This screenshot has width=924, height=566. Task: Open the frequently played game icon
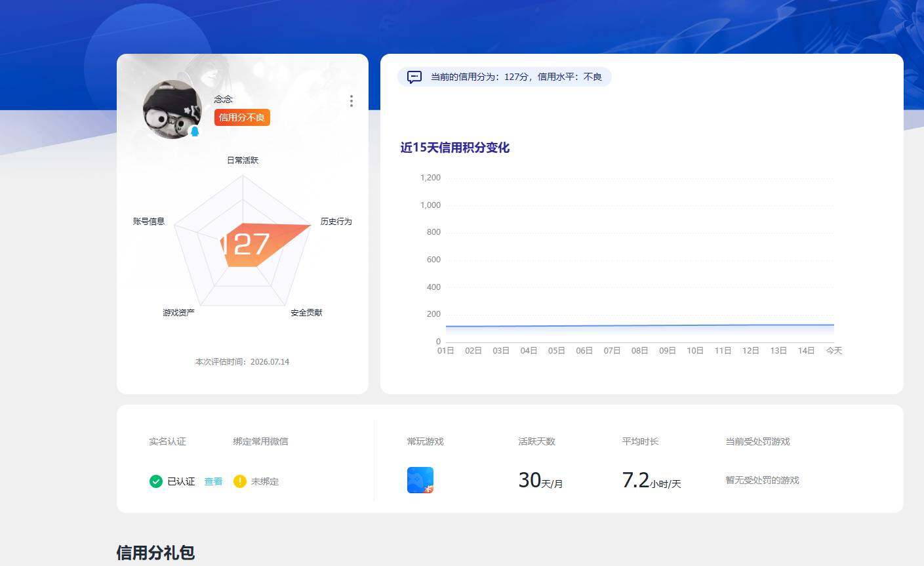point(420,480)
